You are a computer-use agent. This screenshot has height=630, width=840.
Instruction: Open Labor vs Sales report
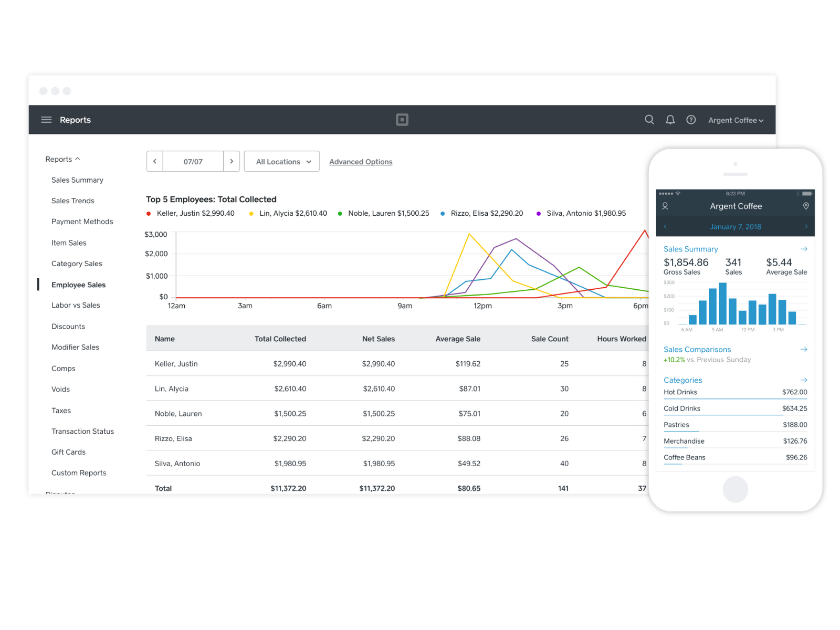pyautogui.click(x=76, y=305)
